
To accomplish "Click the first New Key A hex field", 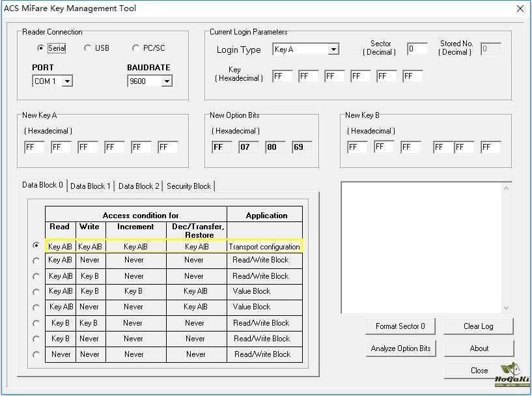I will [35, 147].
